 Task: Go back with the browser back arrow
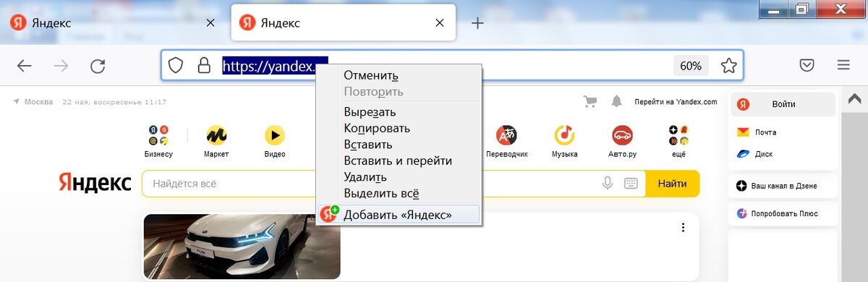(x=25, y=66)
